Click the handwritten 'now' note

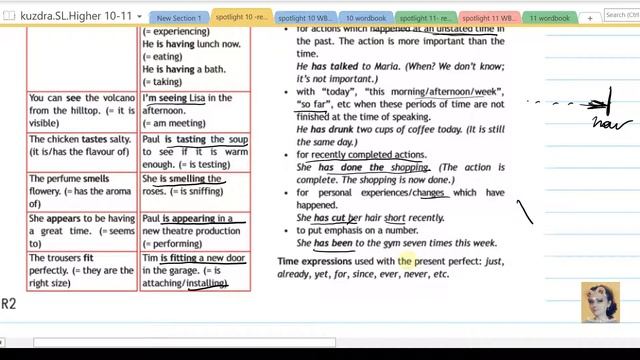pos(611,123)
